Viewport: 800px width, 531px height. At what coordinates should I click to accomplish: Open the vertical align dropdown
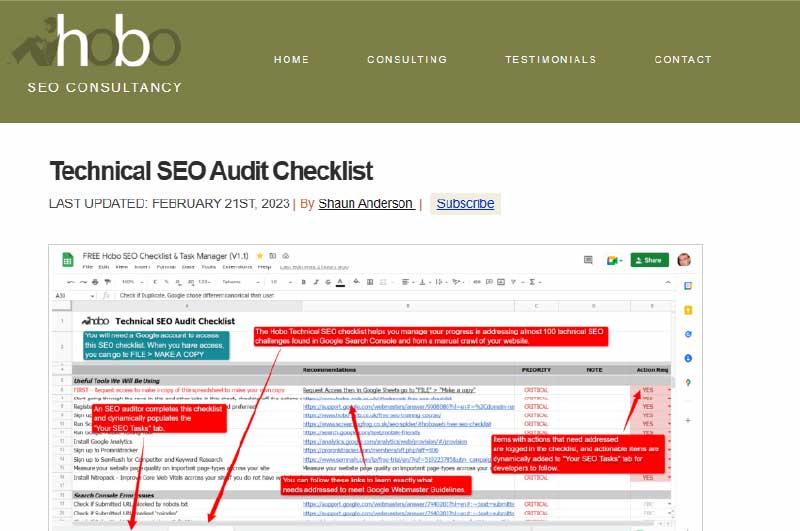pyautogui.click(x=424, y=282)
